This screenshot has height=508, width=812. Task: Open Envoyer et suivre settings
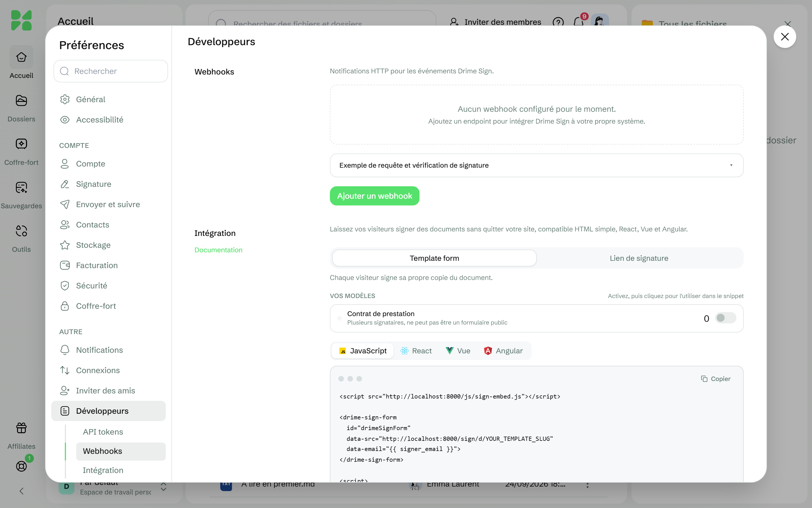click(108, 204)
